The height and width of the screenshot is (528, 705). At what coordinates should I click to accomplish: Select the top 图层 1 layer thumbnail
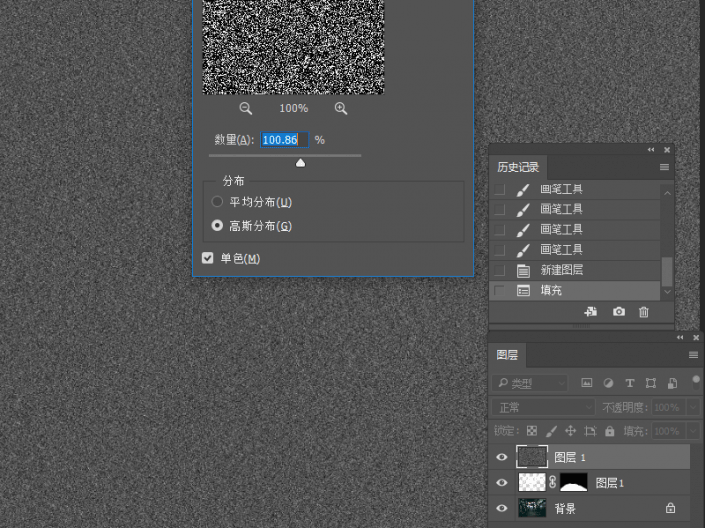click(532, 457)
